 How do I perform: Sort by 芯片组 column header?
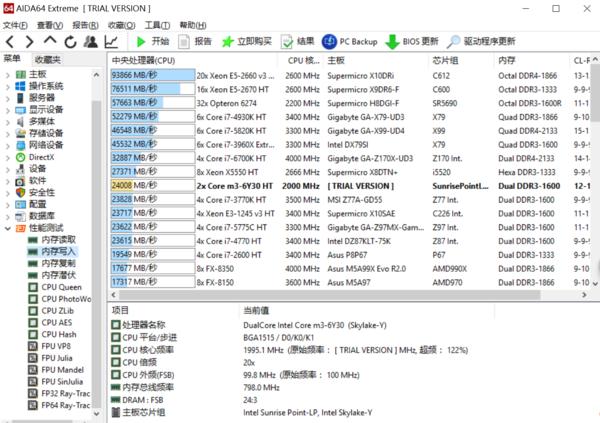461,60
